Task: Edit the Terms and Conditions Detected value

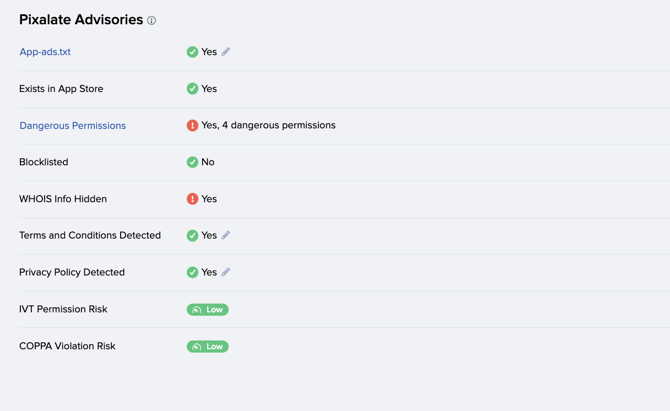Action: pyautogui.click(x=226, y=235)
